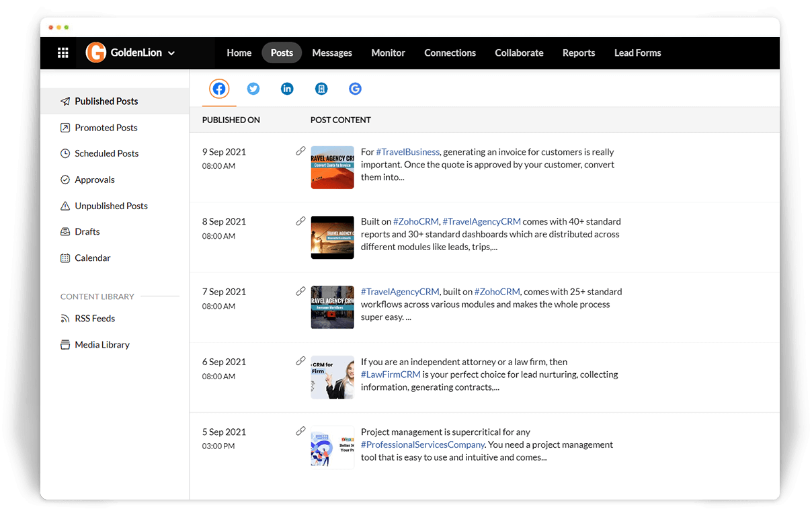Open the Calendar view in sidebar
The height and width of the screenshot is (511, 812).
point(92,258)
